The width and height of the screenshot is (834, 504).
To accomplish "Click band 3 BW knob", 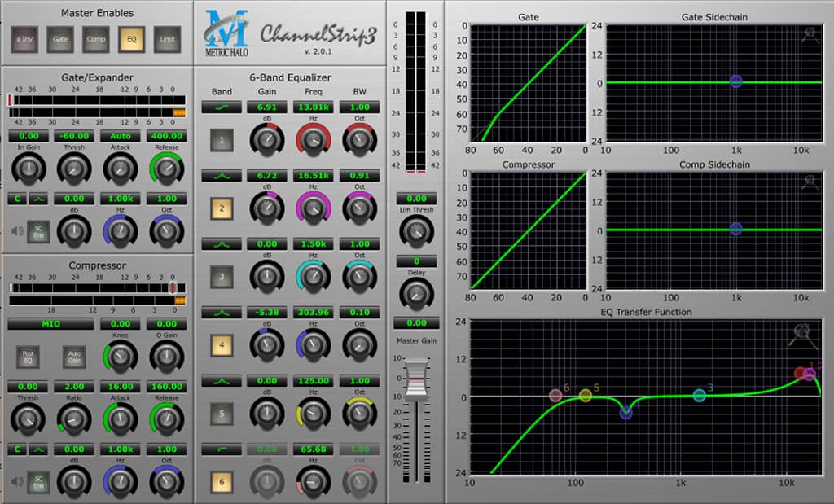I will tap(359, 277).
